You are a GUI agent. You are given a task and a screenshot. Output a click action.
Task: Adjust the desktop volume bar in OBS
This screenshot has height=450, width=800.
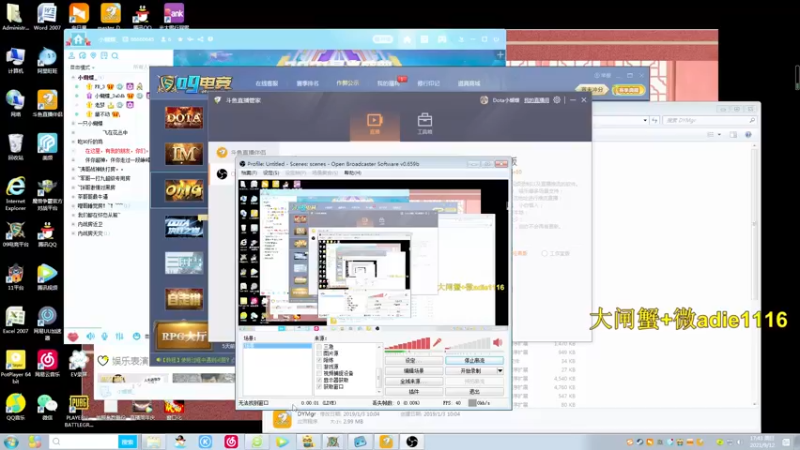click(468, 345)
